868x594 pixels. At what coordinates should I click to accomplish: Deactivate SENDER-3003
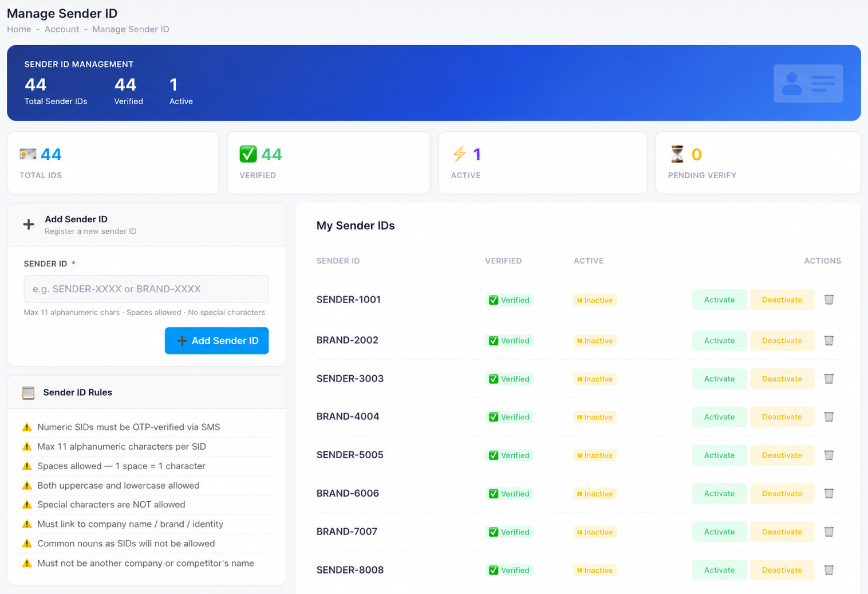(x=782, y=379)
